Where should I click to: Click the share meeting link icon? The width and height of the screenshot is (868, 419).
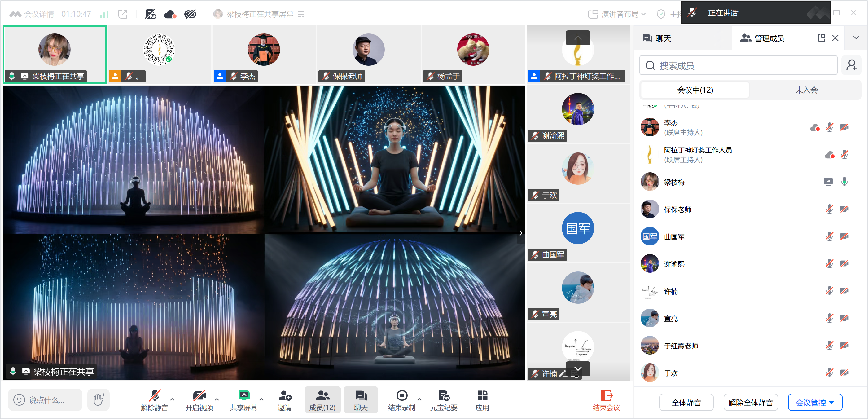[123, 14]
